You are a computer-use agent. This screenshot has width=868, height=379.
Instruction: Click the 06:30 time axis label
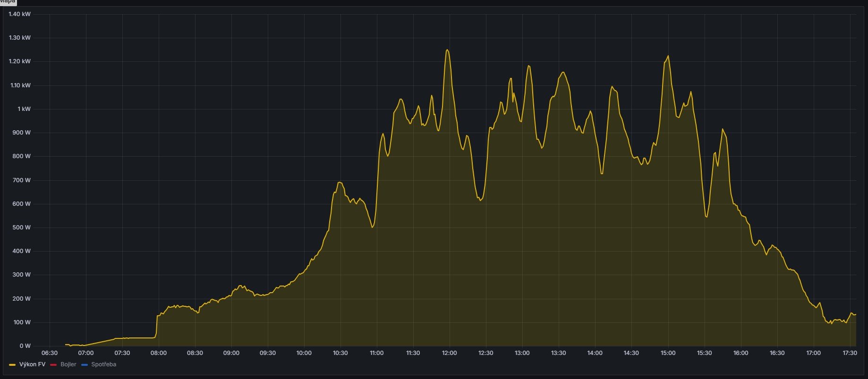pos(50,353)
